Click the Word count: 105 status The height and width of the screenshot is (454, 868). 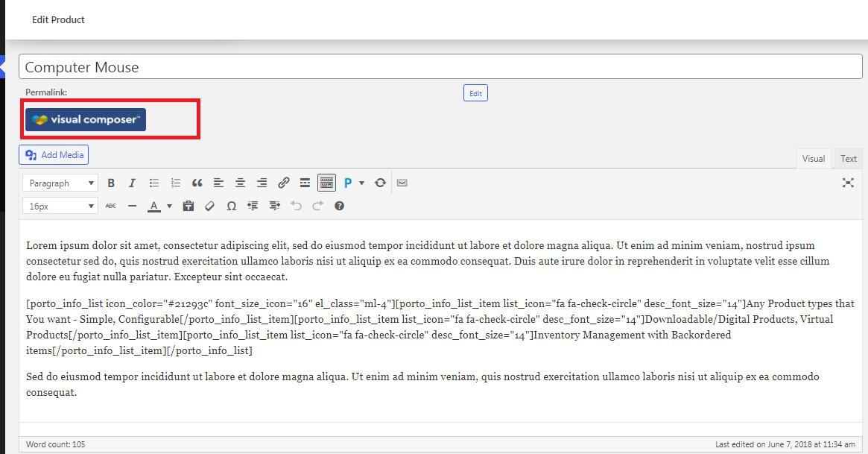[x=55, y=444]
